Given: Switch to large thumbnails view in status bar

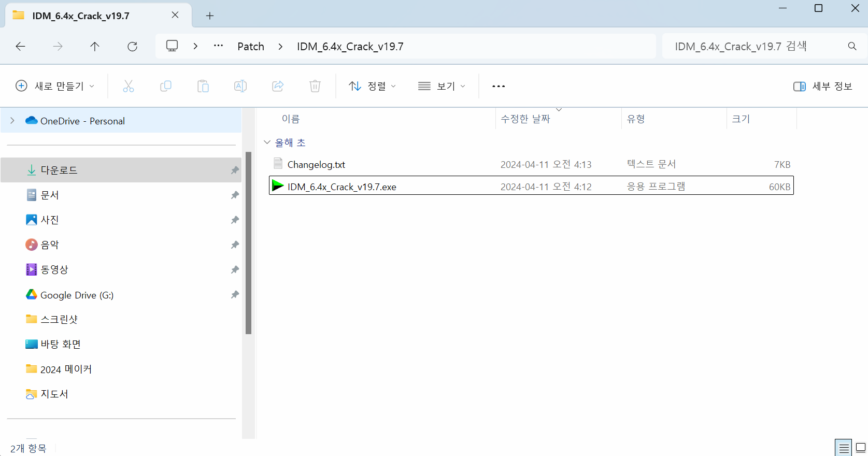Looking at the screenshot, I should 861,448.
